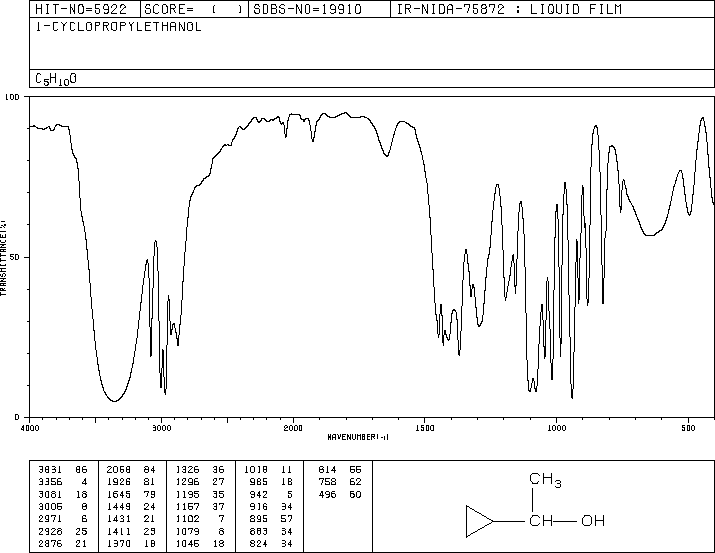Click the 3000 x-axis tick label
Image resolution: width=715 pixels, height=553 pixels.
[162, 428]
